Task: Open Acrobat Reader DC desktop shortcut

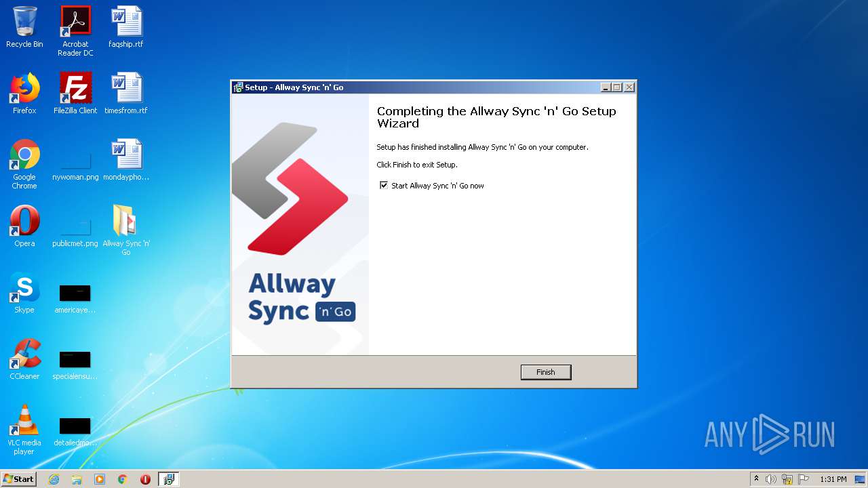Action: coord(75,31)
